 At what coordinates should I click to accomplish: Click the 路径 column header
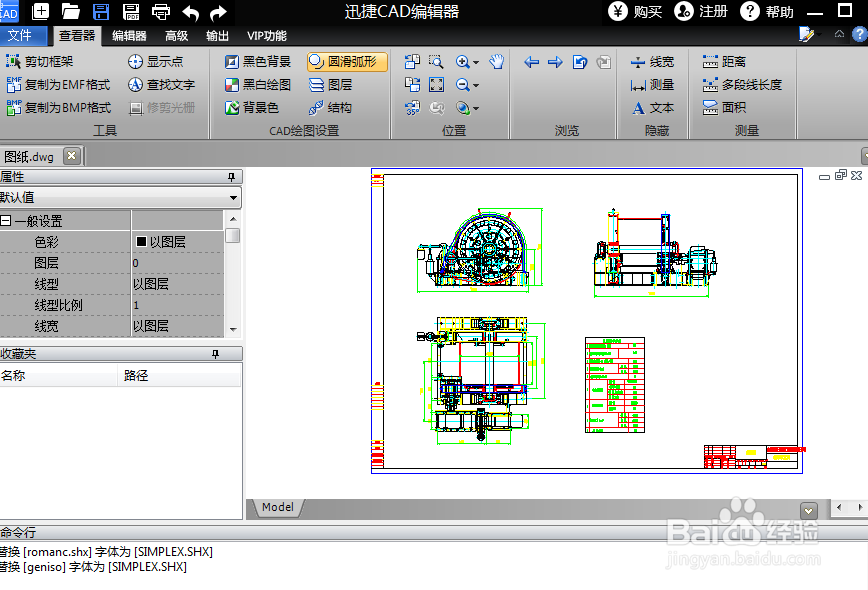[179, 375]
